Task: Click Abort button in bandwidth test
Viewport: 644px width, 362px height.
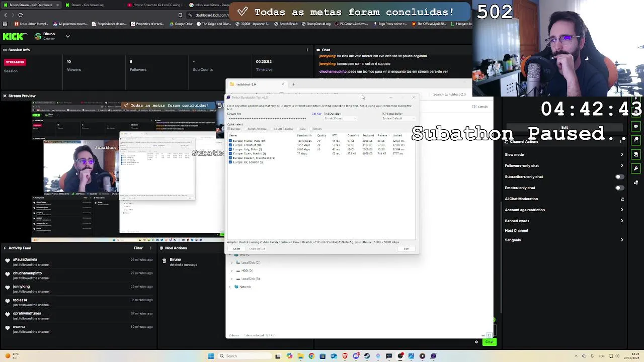Action: [236, 249]
